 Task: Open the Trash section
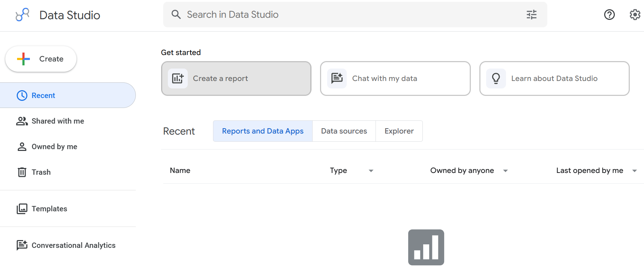coord(68,172)
